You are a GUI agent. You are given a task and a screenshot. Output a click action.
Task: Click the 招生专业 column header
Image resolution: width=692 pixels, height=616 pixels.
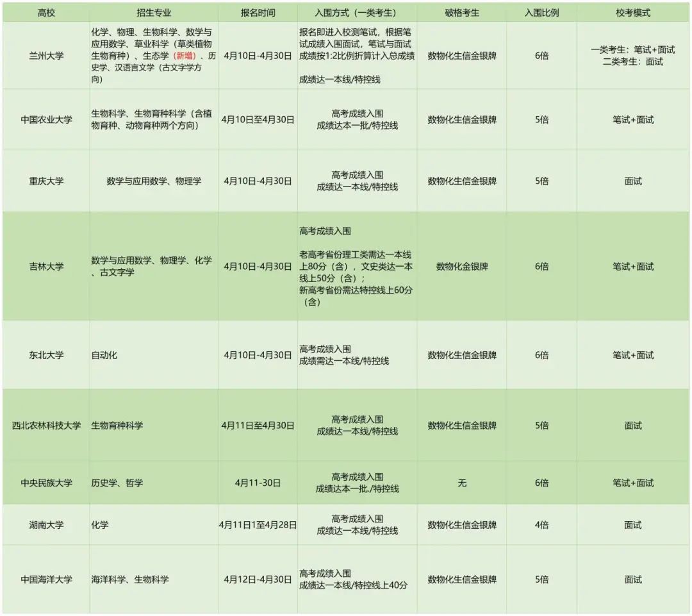pyautogui.click(x=154, y=13)
